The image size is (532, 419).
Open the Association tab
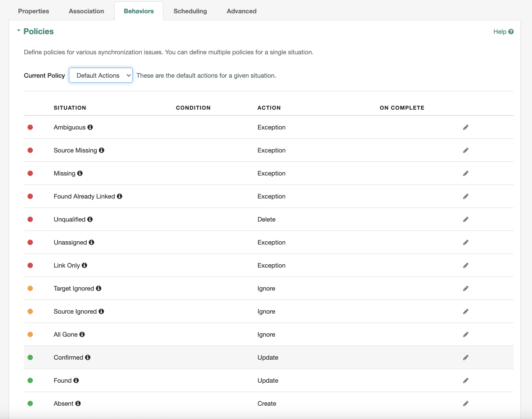86,11
